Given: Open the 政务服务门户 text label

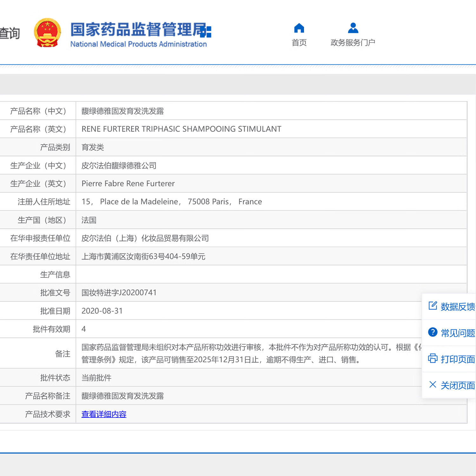Looking at the screenshot, I should [x=353, y=43].
